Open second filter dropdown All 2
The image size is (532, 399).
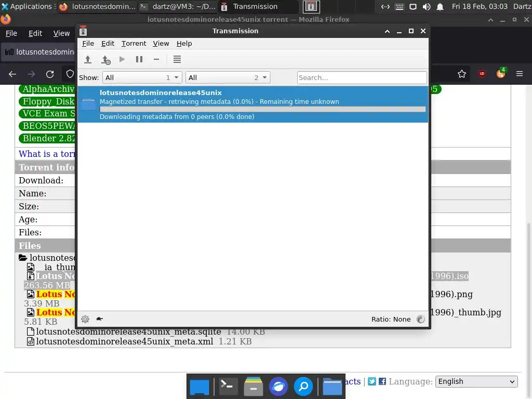click(x=228, y=78)
